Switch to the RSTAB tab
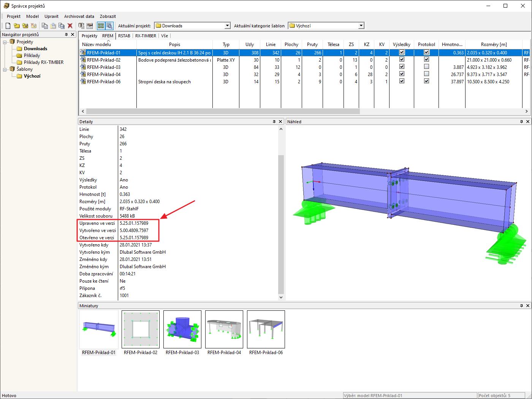This screenshot has width=532, height=399. click(124, 36)
